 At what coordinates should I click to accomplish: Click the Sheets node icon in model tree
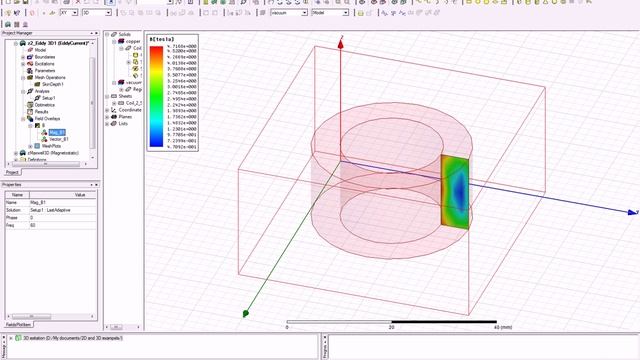(114, 96)
